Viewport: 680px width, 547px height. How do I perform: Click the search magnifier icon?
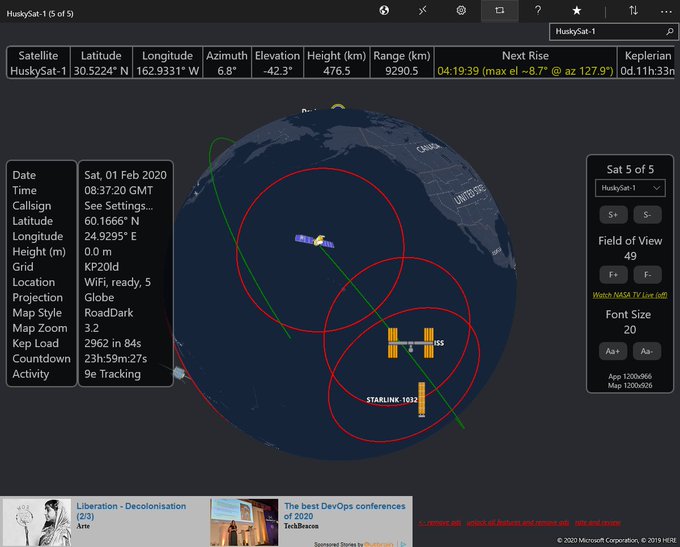click(670, 32)
